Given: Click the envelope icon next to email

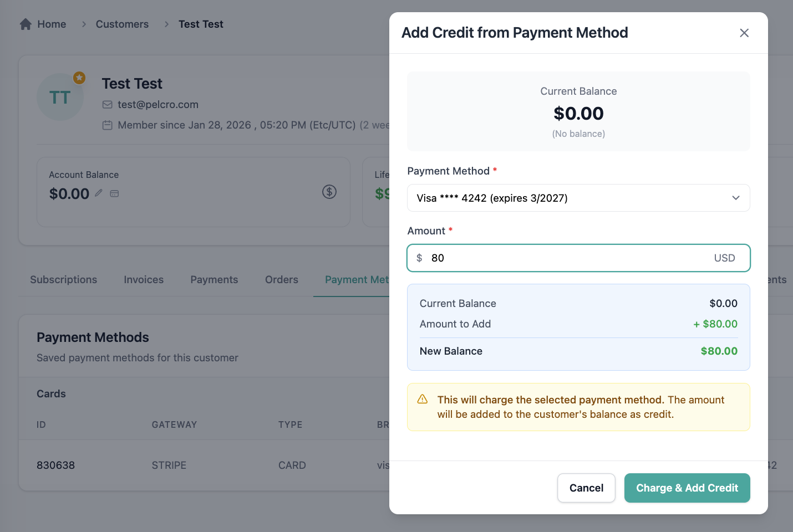Looking at the screenshot, I should (x=108, y=105).
